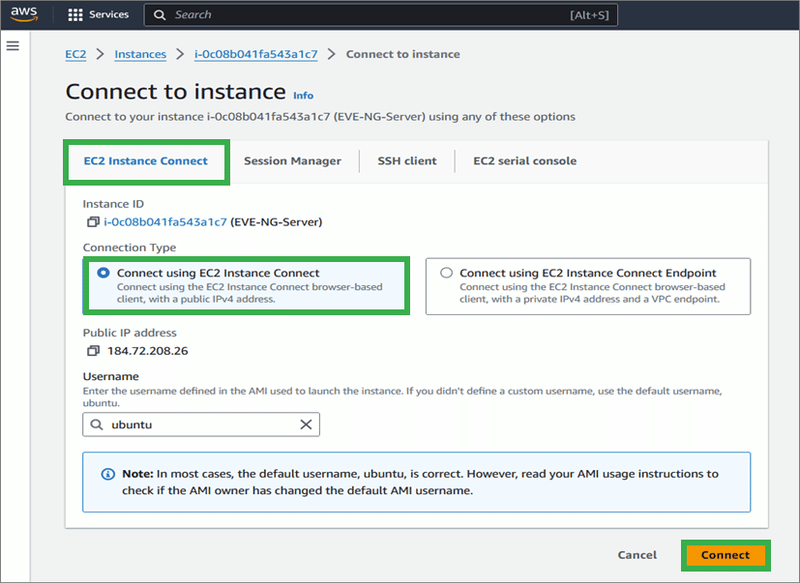Viewport: 800px width, 583px height.
Task: Click the Username input containing ubuntu
Action: 201,424
